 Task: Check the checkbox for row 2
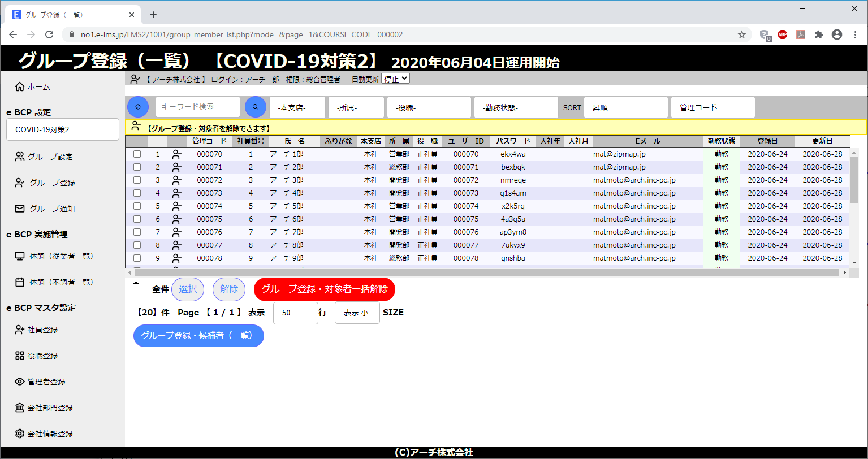pyautogui.click(x=137, y=167)
